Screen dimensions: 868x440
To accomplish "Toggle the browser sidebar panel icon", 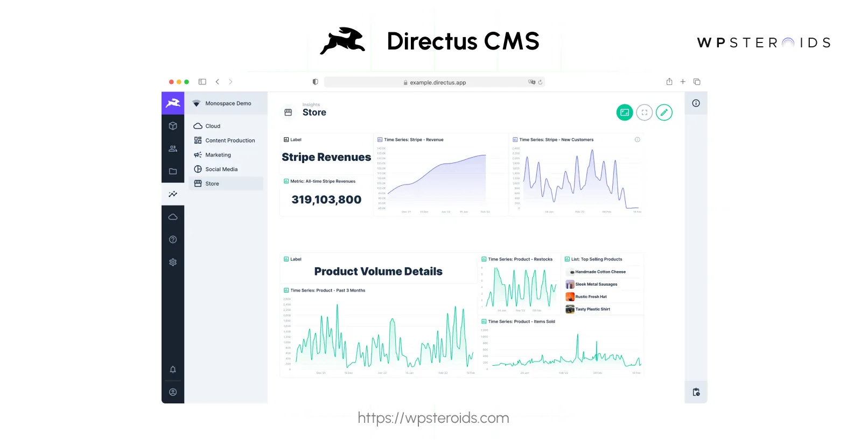I will (x=202, y=82).
